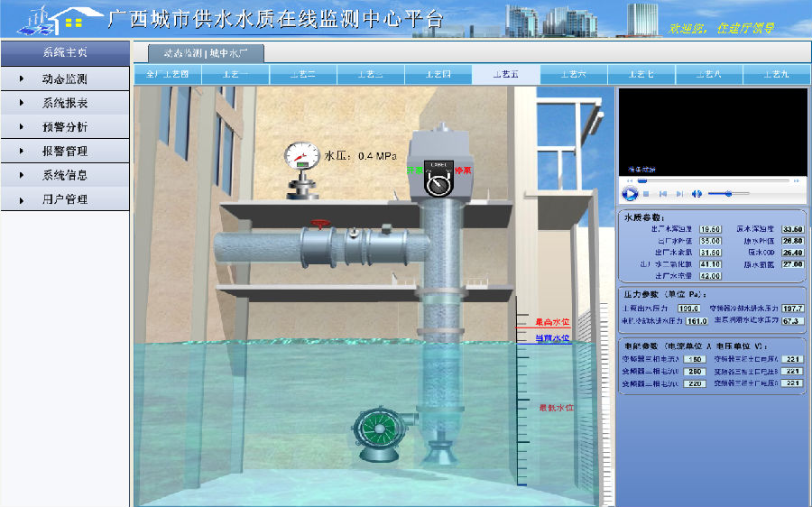Click the video player volume slider

coord(727,194)
